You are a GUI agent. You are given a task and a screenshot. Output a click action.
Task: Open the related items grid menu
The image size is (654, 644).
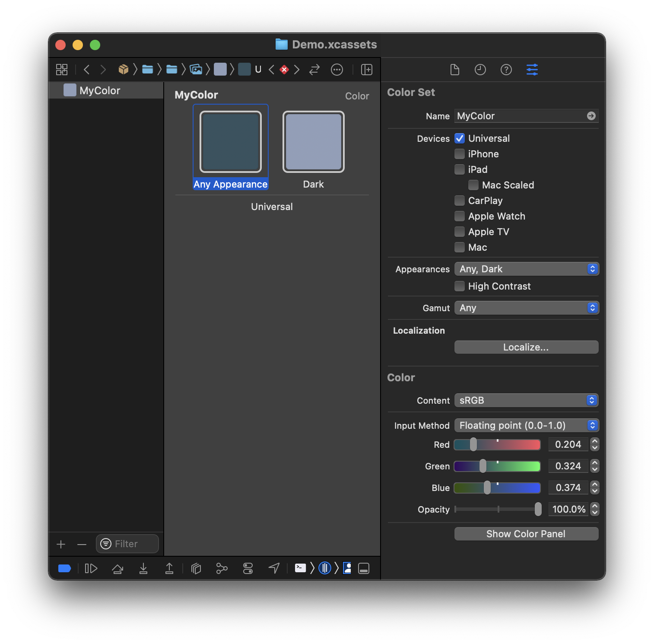tap(62, 70)
